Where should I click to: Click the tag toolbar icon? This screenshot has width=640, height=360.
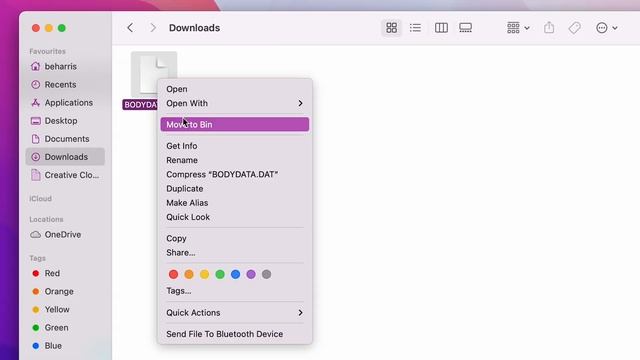pos(574,28)
